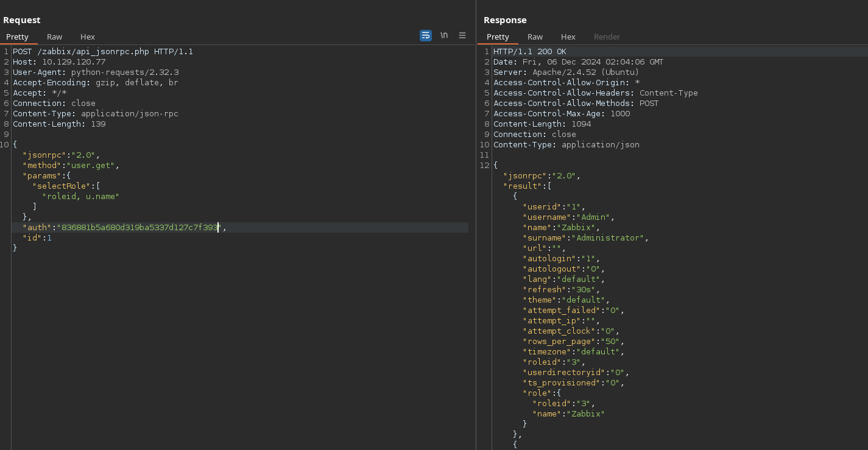Screen dimensions: 868x450
Task: Click the "userdirectoryid":"0" line
Action: [576, 372]
